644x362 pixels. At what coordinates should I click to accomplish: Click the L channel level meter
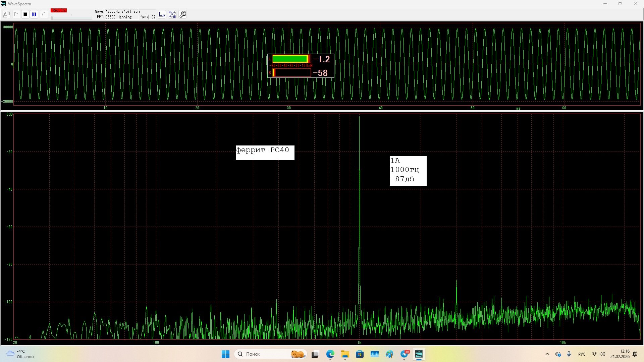[x=290, y=59]
